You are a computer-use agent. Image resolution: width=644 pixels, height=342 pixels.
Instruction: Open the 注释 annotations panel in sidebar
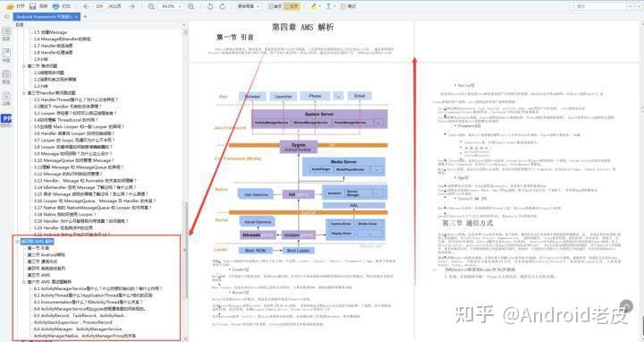[x=6, y=98]
